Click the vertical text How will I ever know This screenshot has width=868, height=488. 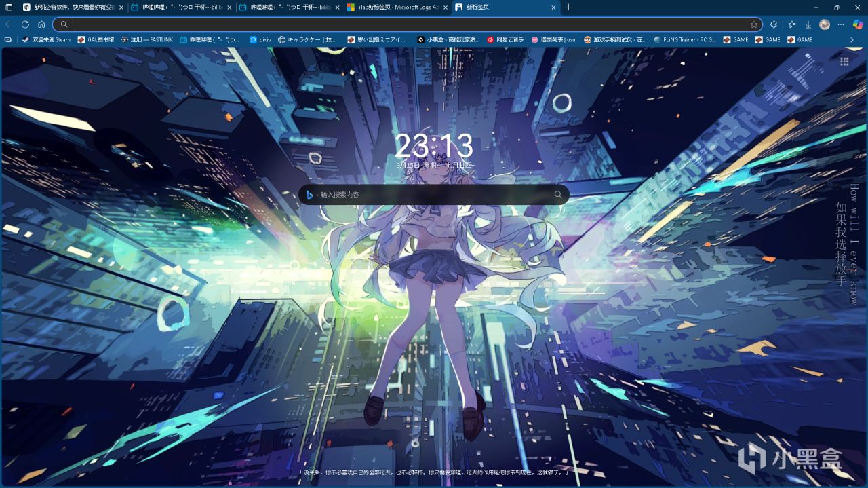point(854,244)
